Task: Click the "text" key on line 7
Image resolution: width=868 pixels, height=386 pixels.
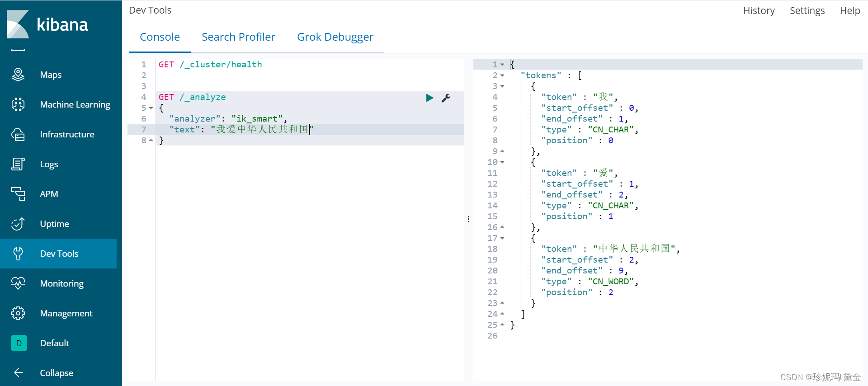Action: (x=184, y=130)
